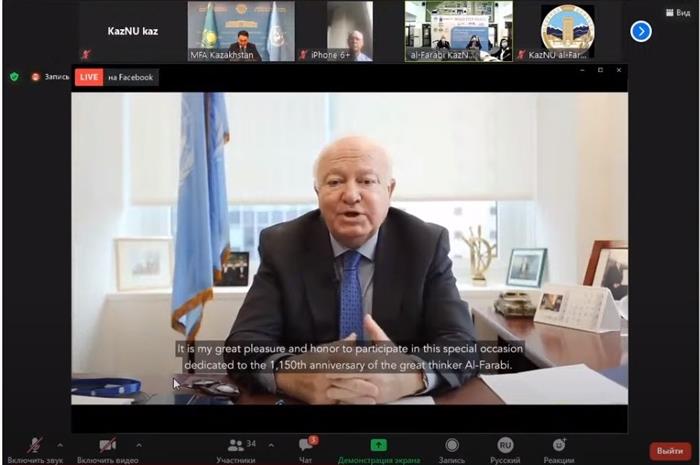Expand video options arrow beside camera
Viewport: 700px width, 465px height.
point(139,445)
